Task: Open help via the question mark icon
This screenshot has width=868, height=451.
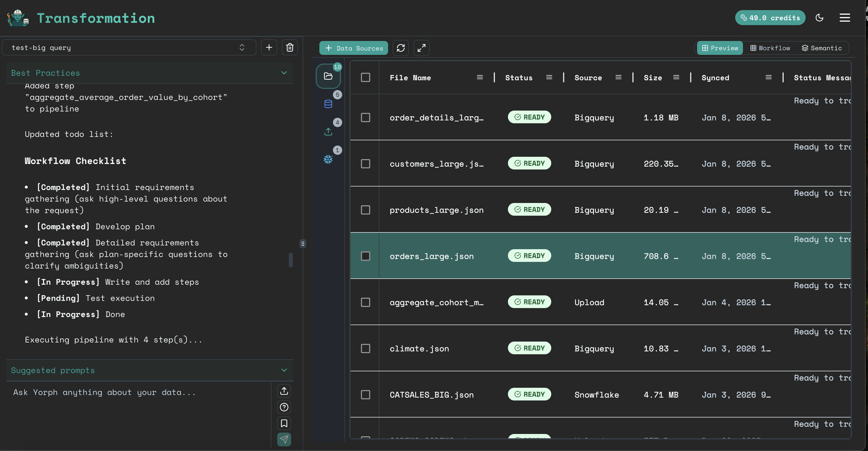Action: [284, 407]
